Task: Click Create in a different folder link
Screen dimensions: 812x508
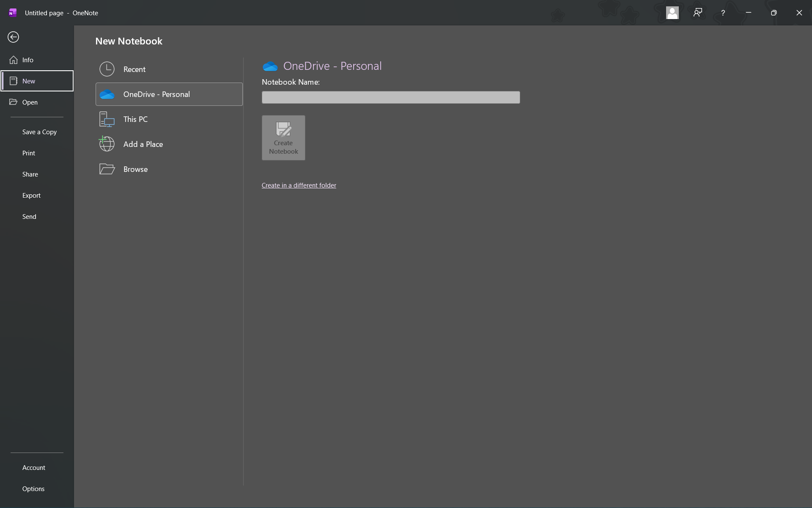Action: pyautogui.click(x=299, y=185)
